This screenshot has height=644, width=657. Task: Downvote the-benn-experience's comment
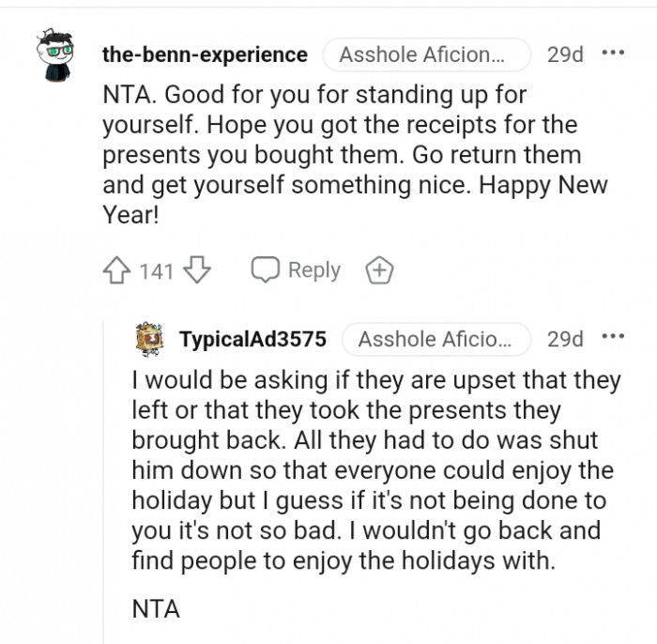click(x=196, y=271)
